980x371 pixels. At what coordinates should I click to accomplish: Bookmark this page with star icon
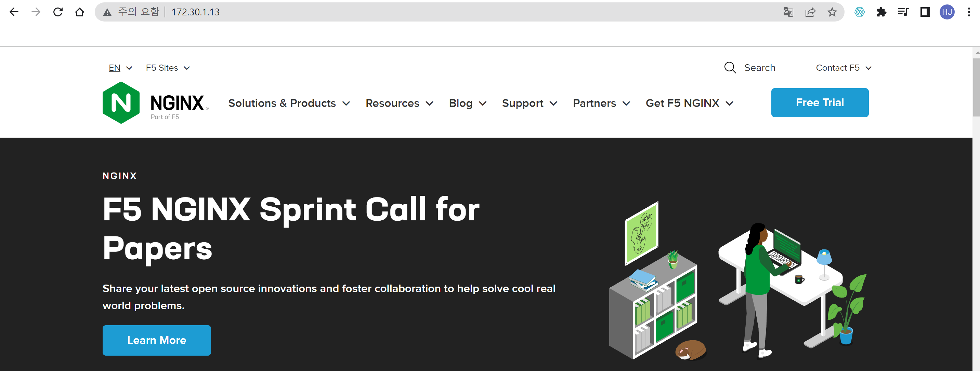(832, 12)
